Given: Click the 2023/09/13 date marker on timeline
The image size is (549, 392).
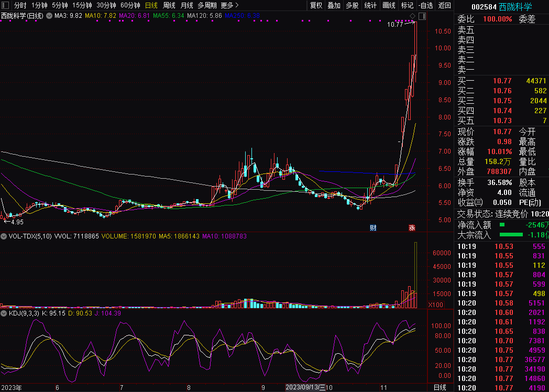Looking at the screenshot, I should (x=309, y=387).
